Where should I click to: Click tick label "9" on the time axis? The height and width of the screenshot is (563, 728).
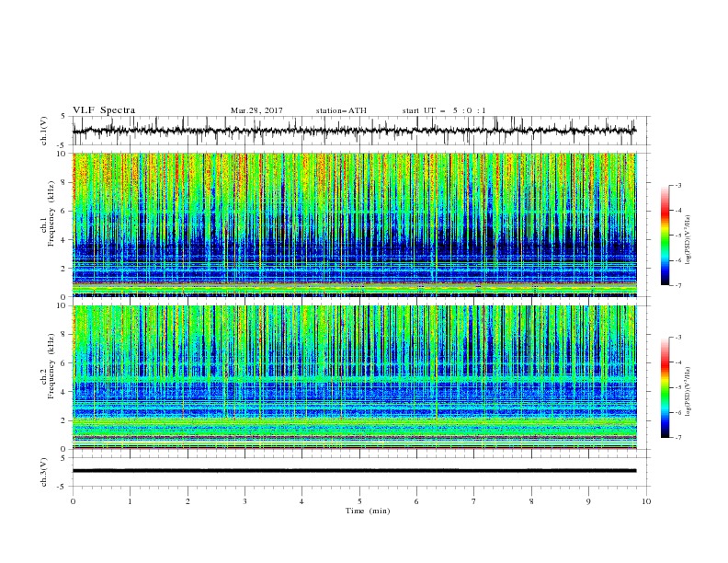pyautogui.click(x=588, y=501)
